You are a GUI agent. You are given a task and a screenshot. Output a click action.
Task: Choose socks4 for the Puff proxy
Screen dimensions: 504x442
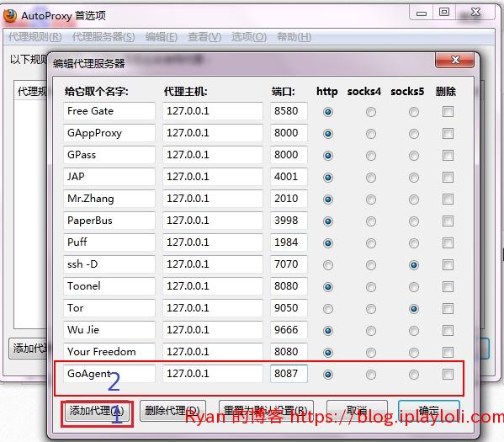click(371, 243)
